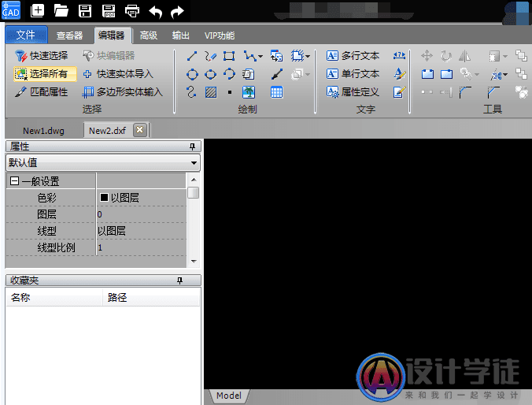Viewport: 532px width, 405px height.
Task: Click the leader arrow tool icon
Action: 277,74
